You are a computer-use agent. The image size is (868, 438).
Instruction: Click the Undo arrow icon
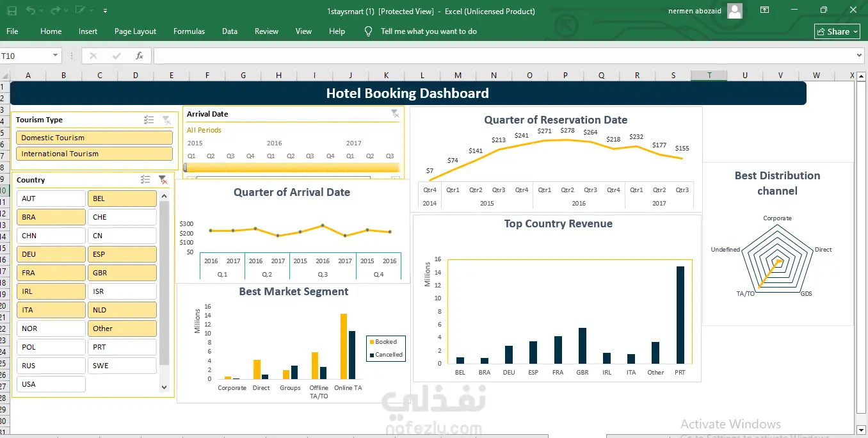tap(29, 11)
